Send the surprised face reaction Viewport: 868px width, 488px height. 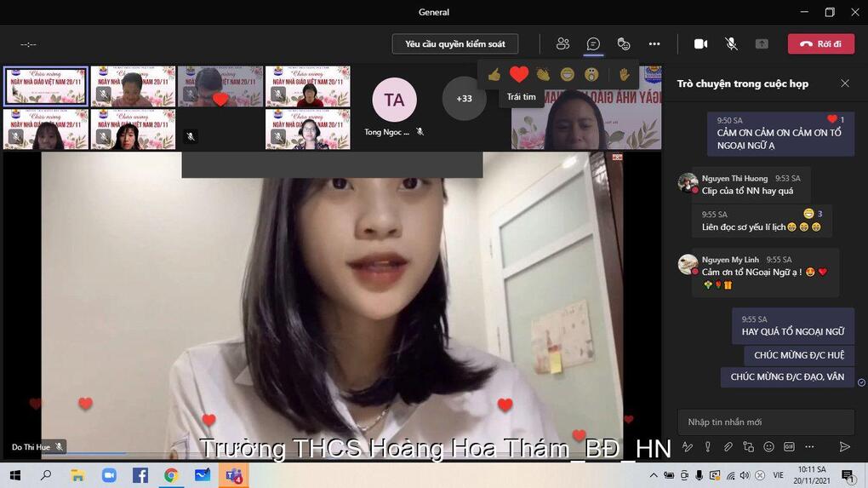click(591, 74)
